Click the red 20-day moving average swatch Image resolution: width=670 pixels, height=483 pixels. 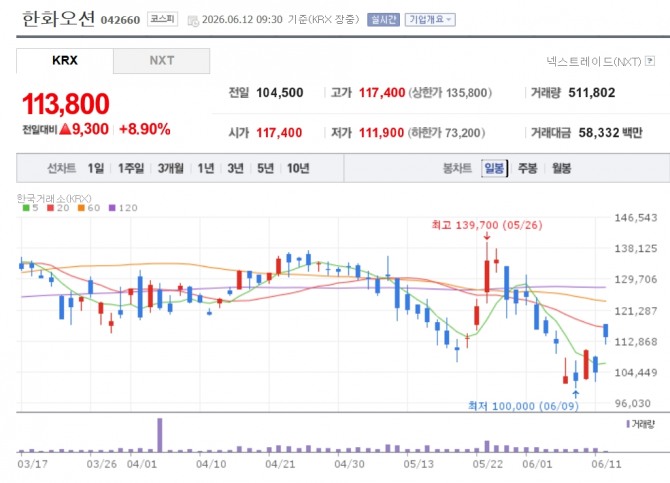click(50, 208)
